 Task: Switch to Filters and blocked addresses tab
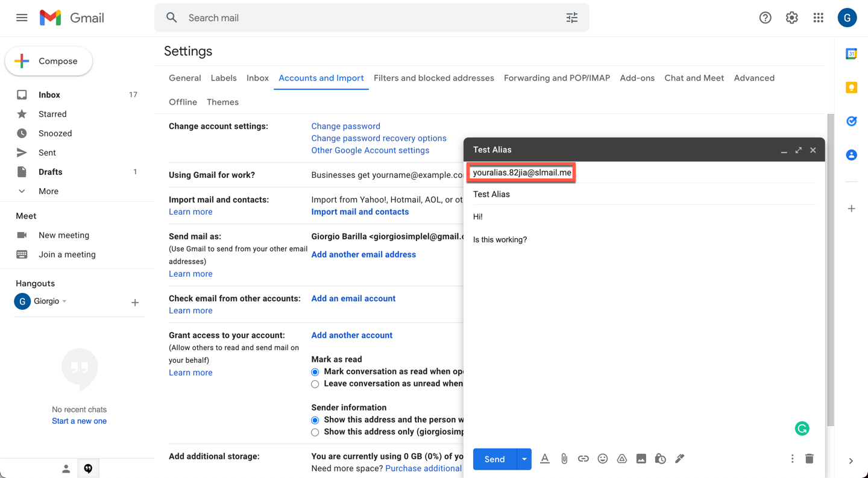click(x=433, y=78)
